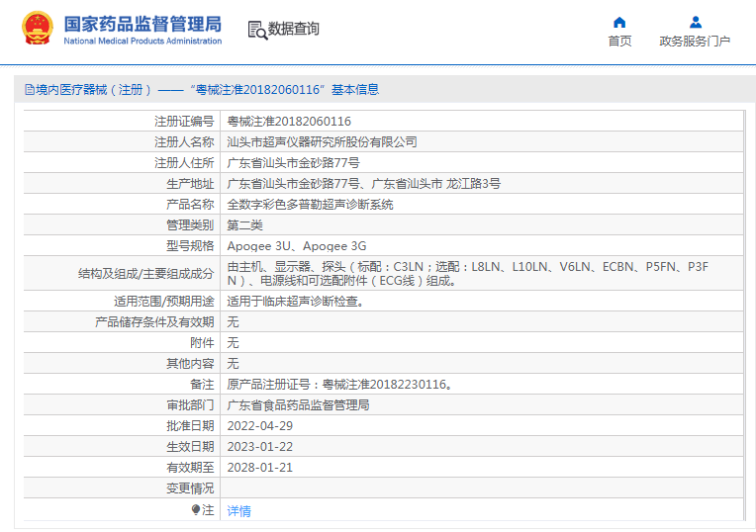The image size is (756, 532).
Task: Click 无 in 产品储存条件及有效期 row
Action: coord(233,322)
